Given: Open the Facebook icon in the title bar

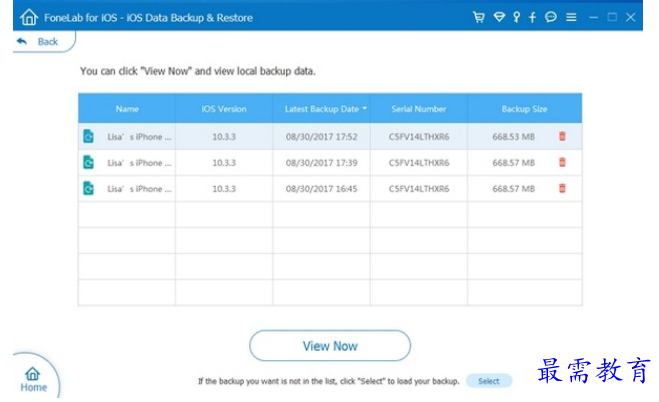Looking at the screenshot, I should pyautogui.click(x=532, y=17).
